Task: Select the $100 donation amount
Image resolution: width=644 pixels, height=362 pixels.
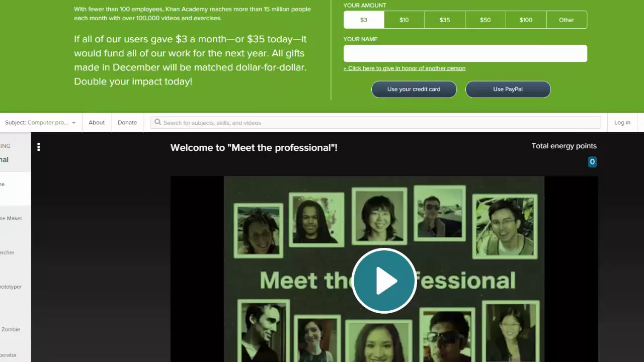Action: coord(526,20)
